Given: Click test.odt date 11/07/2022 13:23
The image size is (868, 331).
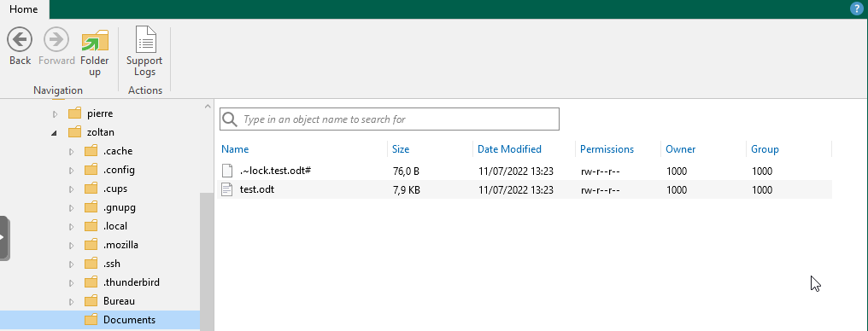Looking at the screenshot, I should tap(516, 190).
